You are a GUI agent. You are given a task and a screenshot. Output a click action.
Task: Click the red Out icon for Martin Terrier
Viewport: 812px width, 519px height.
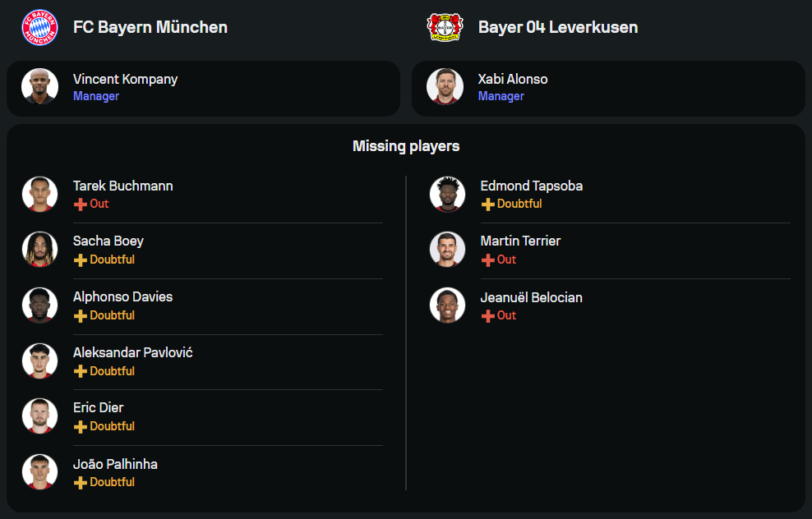pyautogui.click(x=488, y=259)
